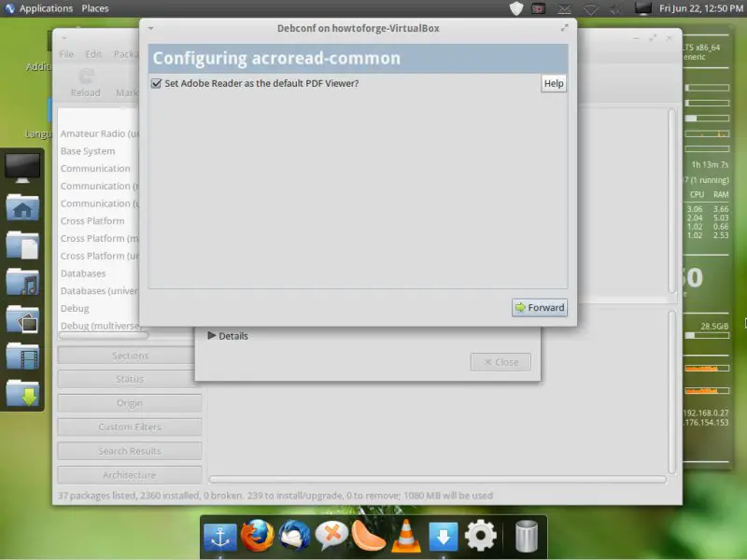Click the Status filter button

pos(130,379)
